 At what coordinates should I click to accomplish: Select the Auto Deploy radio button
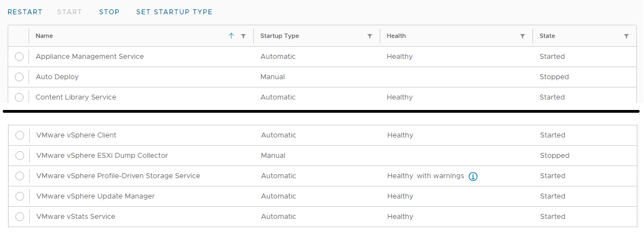click(x=19, y=77)
